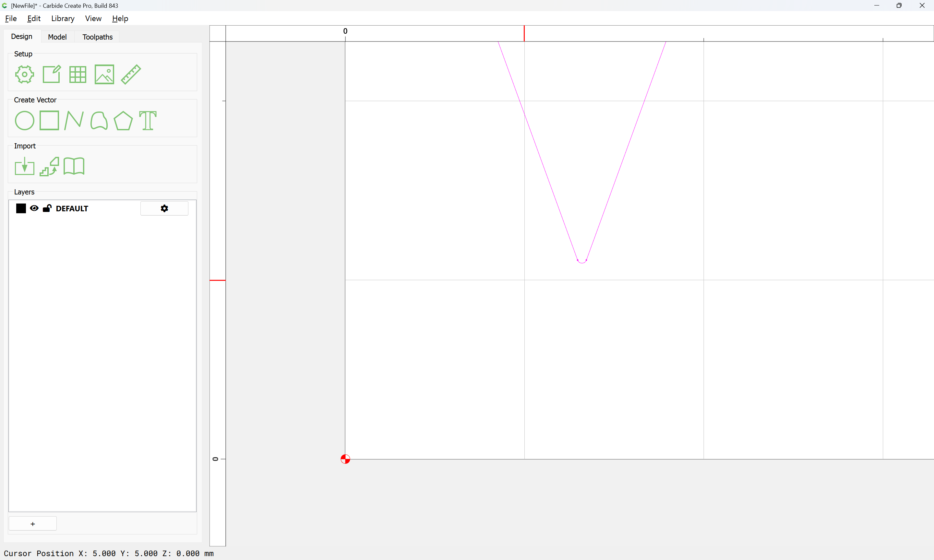Open the Trace Image tool
This screenshot has width=934, height=560.
tap(49, 166)
